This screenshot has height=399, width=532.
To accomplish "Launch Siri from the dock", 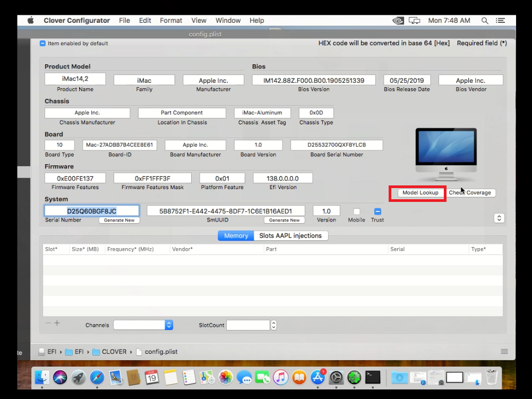I will tap(60, 377).
